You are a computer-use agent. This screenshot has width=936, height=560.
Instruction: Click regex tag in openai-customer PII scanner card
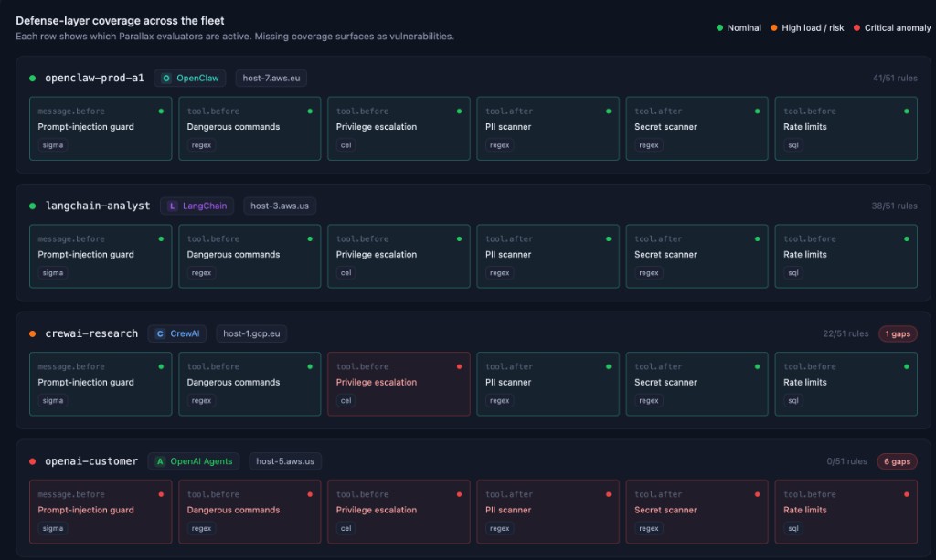pyautogui.click(x=500, y=528)
